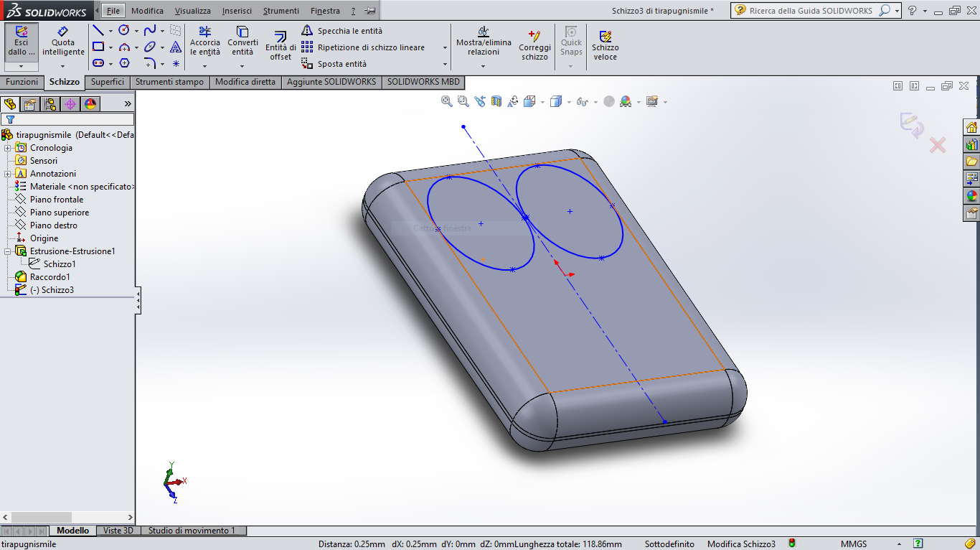Expand feature manager tabs chevron
Image resolution: width=980 pixels, height=550 pixels.
pos(128,104)
